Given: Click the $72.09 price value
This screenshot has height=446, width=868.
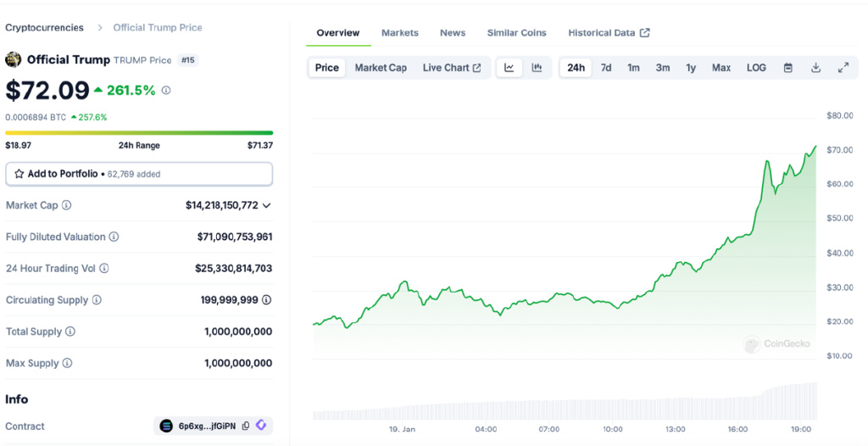Looking at the screenshot, I should [x=47, y=91].
